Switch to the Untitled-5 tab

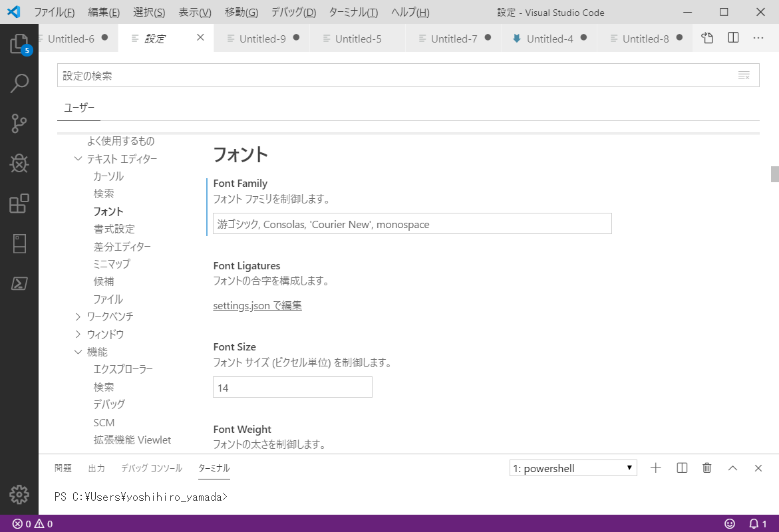(x=358, y=39)
